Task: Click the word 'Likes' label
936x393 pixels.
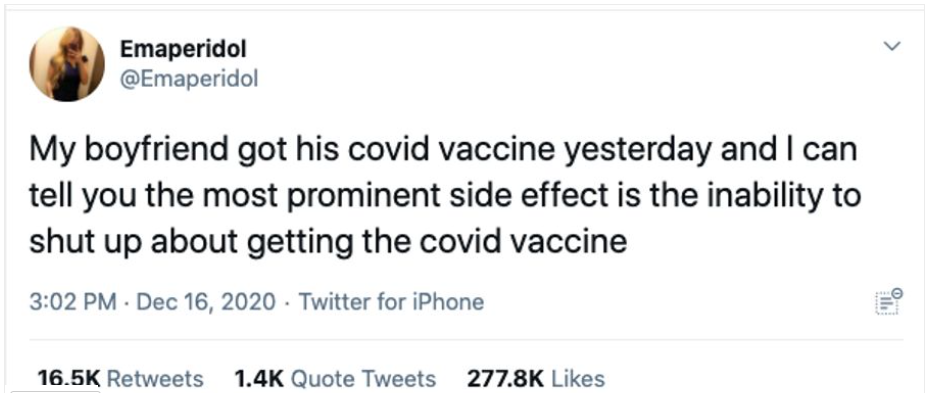Action: 578,378
